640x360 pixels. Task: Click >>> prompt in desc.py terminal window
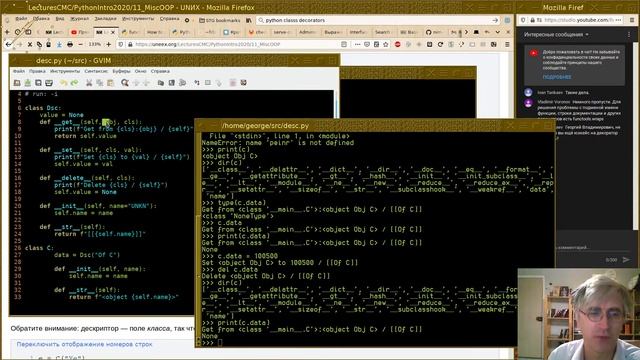(x=208, y=343)
